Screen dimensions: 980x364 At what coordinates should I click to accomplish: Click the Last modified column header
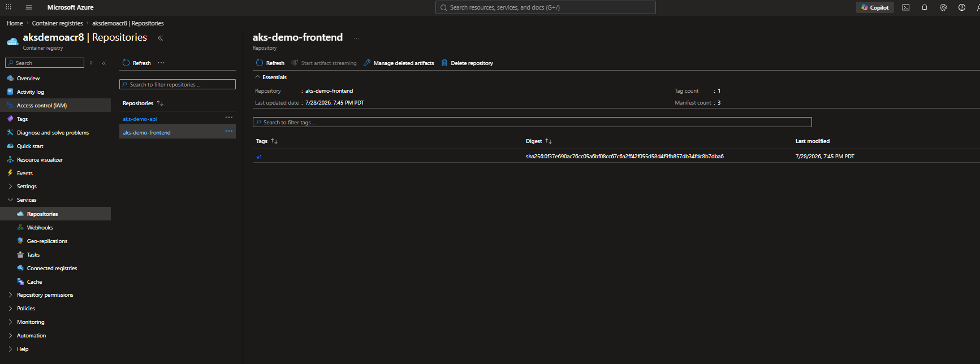(x=813, y=141)
